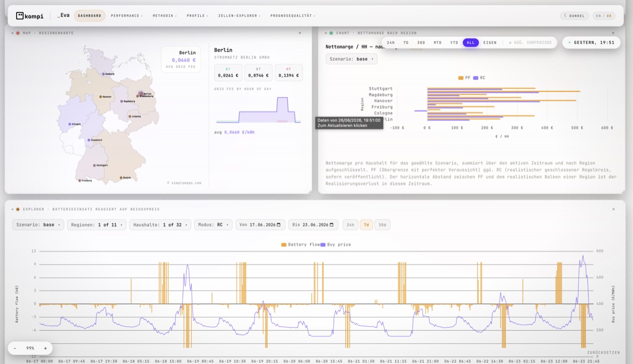Screen dimensions: 633x364
Task: Click the orange status dot of the Explorer panel
Action: (18, 209)
